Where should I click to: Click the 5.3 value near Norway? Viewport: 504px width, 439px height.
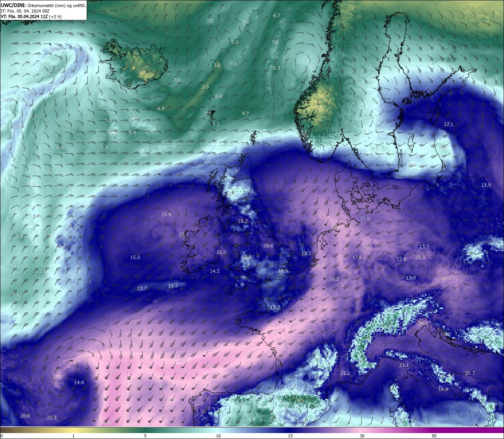point(276,68)
